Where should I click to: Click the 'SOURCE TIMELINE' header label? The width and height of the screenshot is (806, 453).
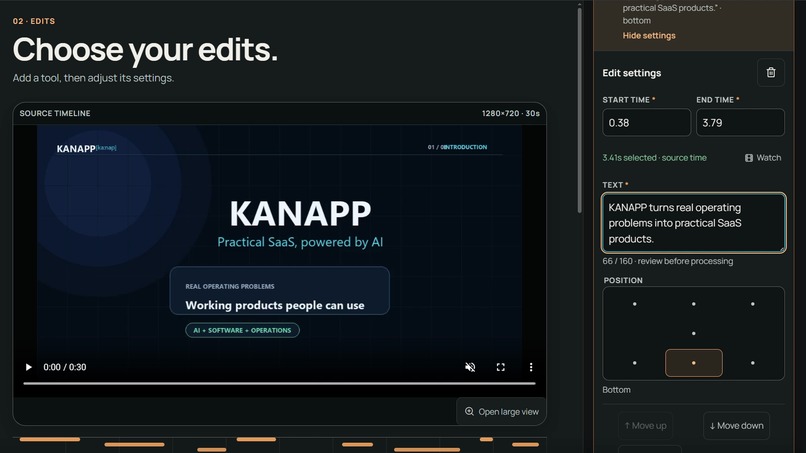click(x=55, y=113)
